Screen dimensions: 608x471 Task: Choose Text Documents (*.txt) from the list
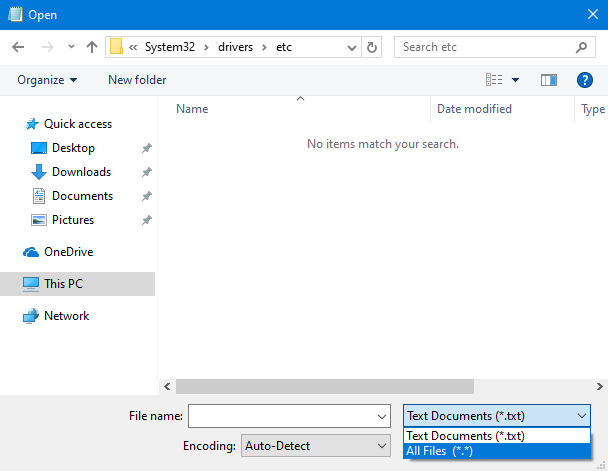(x=497, y=436)
